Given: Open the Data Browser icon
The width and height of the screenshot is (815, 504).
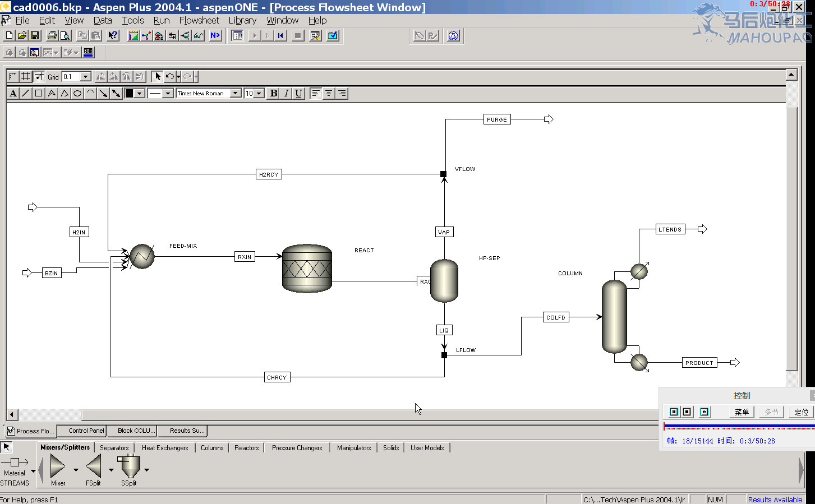Looking at the screenshot, I should pyautogui.click(x=238, y=35).
